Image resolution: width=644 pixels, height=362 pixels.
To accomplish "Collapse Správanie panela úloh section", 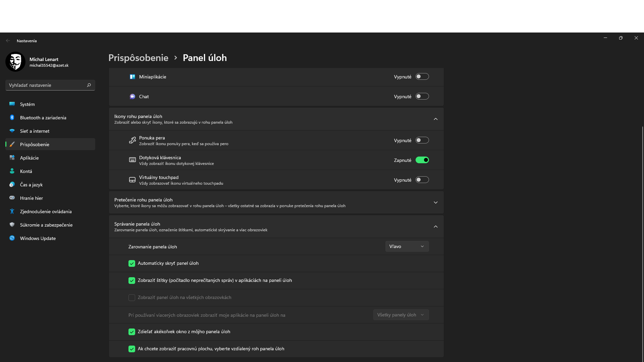I will coord(435,227).
